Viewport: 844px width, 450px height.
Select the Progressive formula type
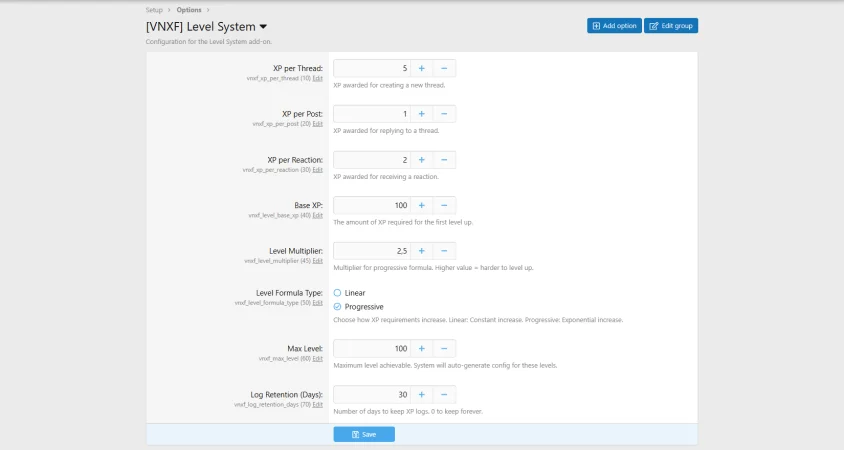pyautogui.click(x=338, y=307)
